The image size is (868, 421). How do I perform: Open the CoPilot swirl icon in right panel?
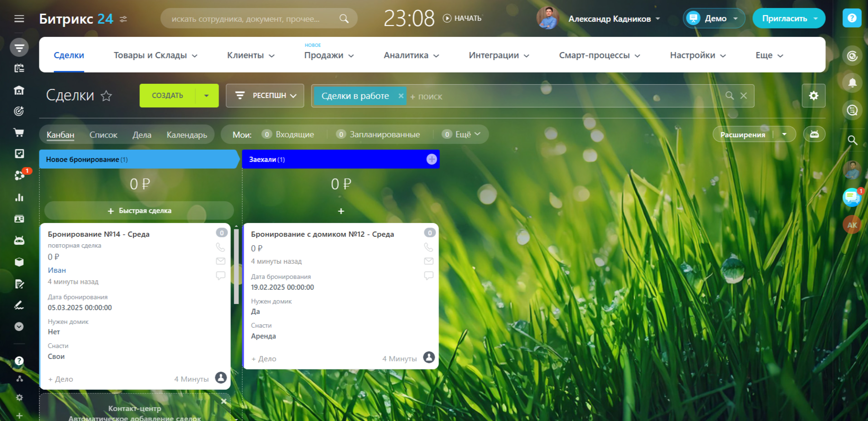click(852, 56)
